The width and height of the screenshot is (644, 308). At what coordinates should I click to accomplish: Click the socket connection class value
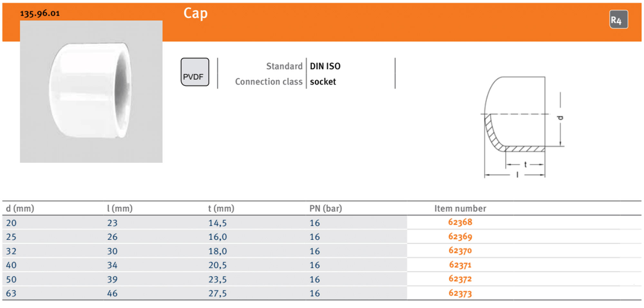tap(323, 82)
